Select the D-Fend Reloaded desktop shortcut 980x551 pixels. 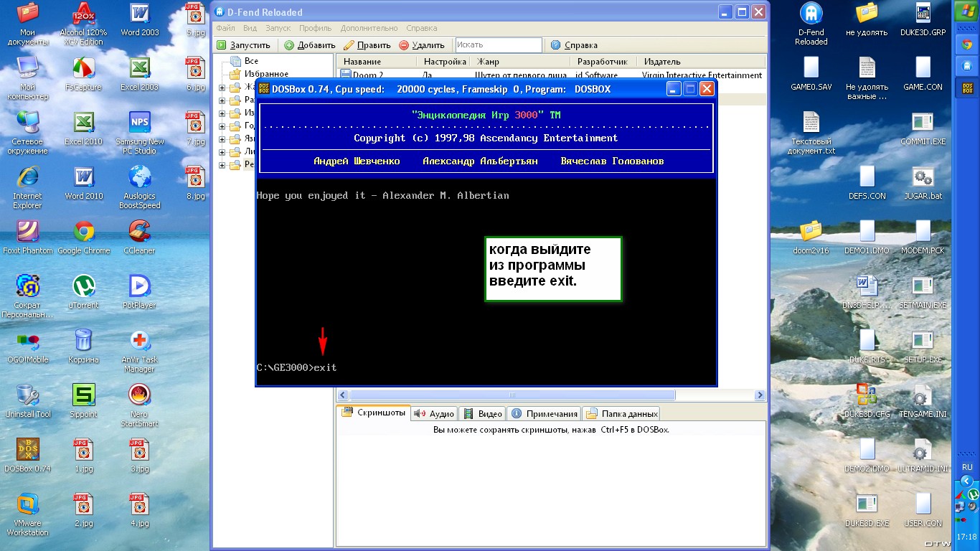pos(811,24)
